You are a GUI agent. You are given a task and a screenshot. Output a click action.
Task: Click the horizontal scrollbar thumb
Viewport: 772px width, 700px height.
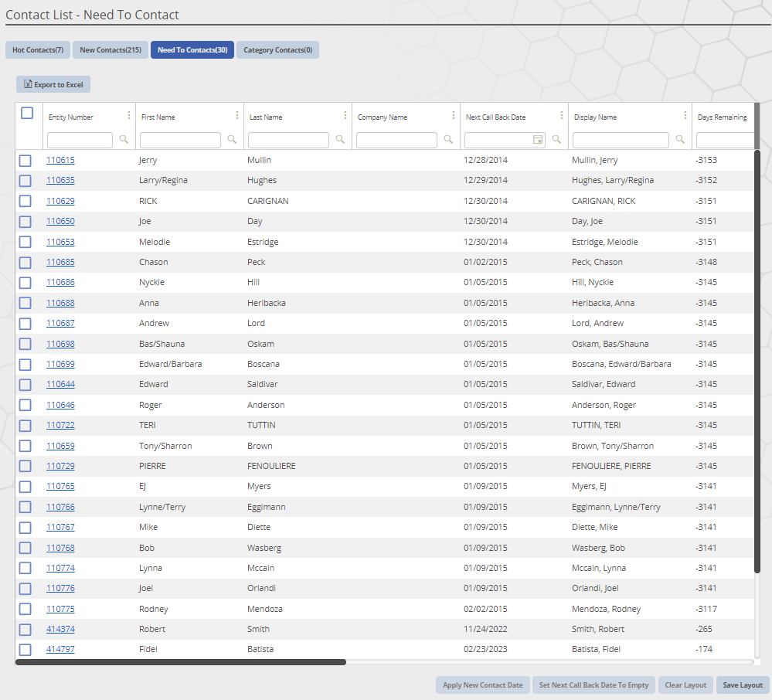pos(181,662)
